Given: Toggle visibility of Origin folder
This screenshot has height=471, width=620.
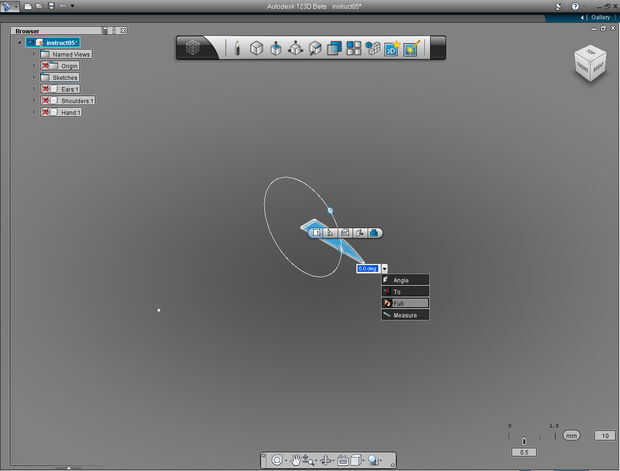Looking at the screenshot, I should (45, 66).
